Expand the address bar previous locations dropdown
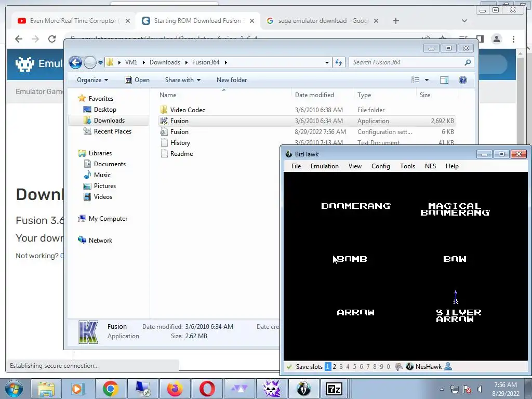 pos(327,62)
